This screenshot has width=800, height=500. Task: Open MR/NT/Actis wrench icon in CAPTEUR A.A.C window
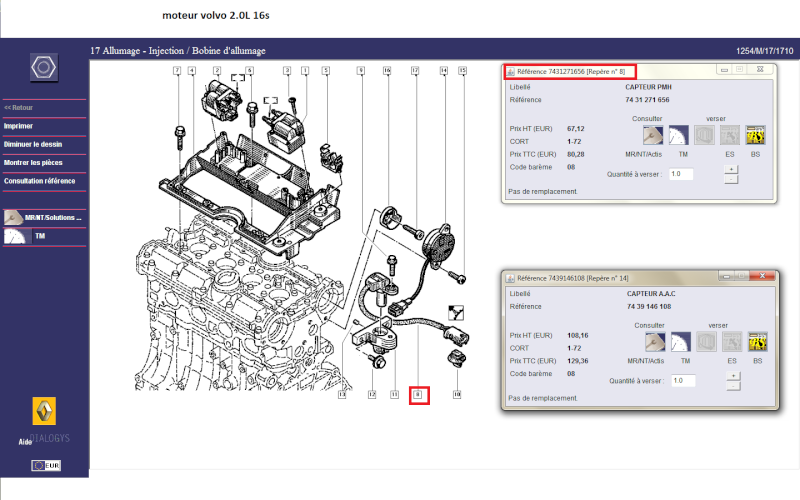click(655, 342)
